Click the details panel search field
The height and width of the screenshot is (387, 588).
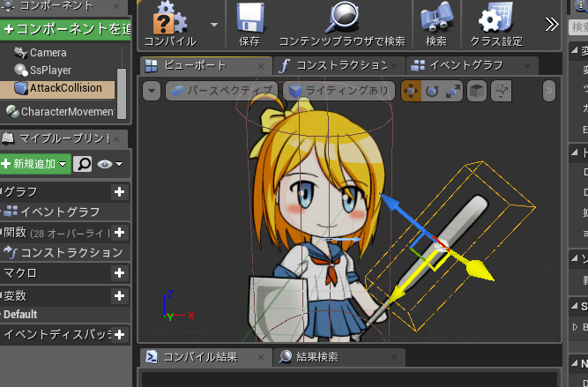point(578,27)
